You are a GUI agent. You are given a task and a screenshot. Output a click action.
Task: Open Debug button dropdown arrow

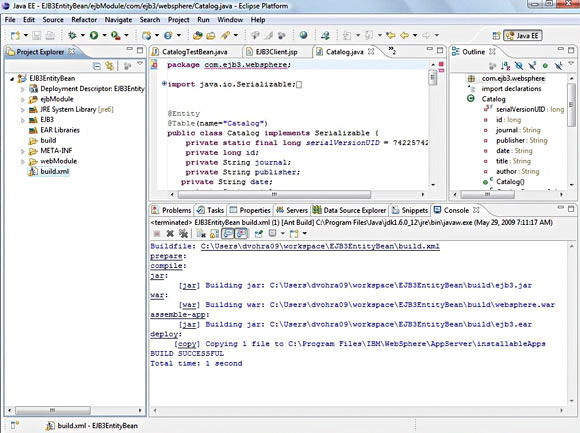pos(82,35)
